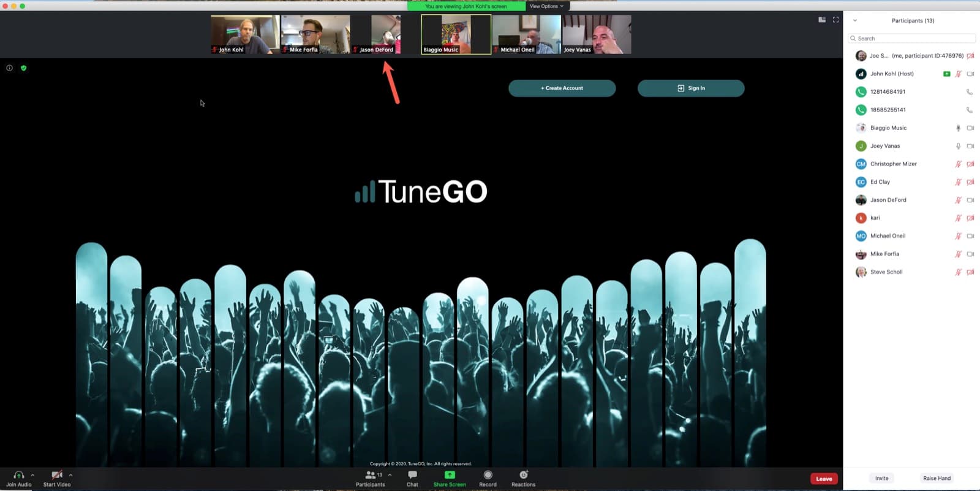Click the muted mic icon beside Mike Forfia
980x491 pixels.
click(959, 254)
